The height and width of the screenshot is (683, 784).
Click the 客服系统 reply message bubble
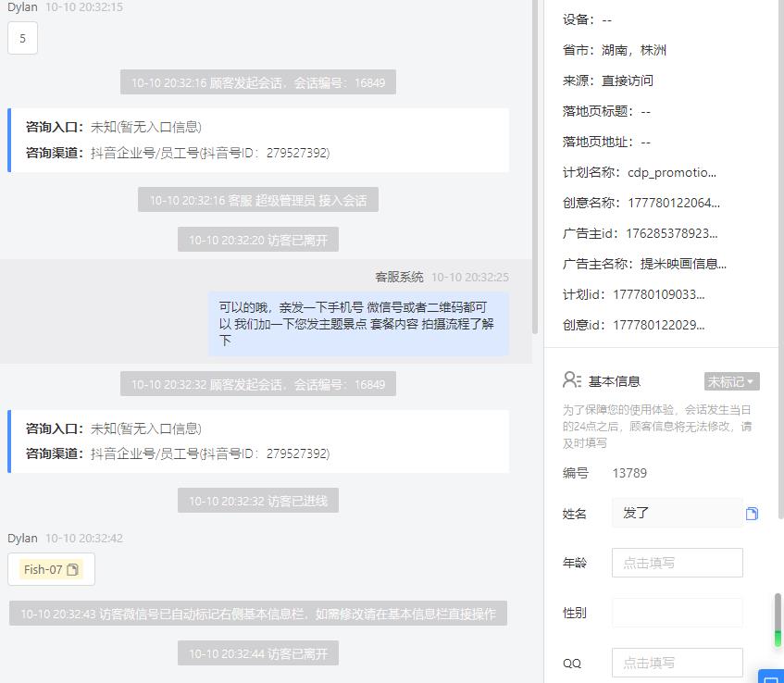(x=358, y=324)
